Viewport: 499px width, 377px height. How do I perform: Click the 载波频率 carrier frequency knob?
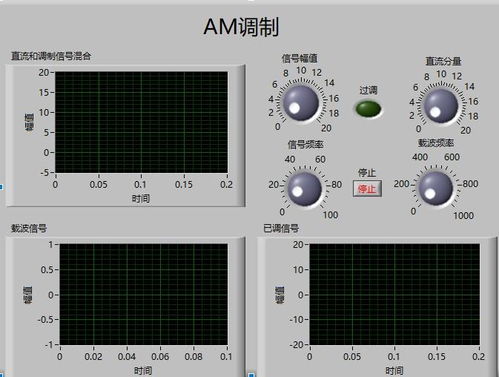pyautogui.click(x=435, y=189)
